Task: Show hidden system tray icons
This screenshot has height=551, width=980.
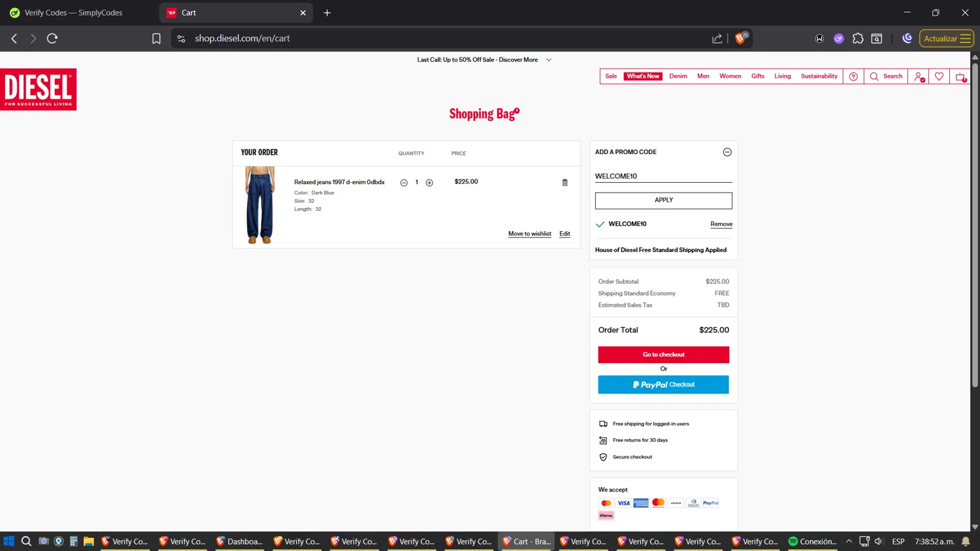Action: click(x=849, y=541)
